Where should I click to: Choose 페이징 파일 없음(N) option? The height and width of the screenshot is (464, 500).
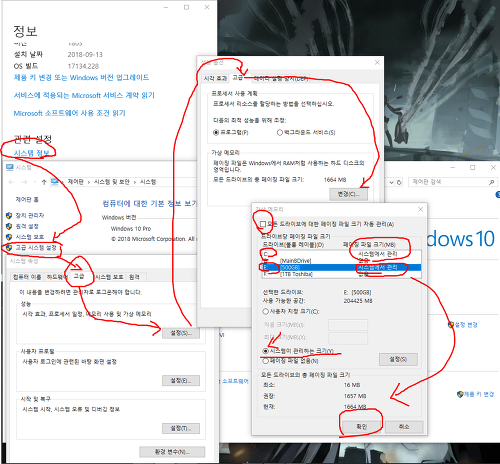coord(265,361)
